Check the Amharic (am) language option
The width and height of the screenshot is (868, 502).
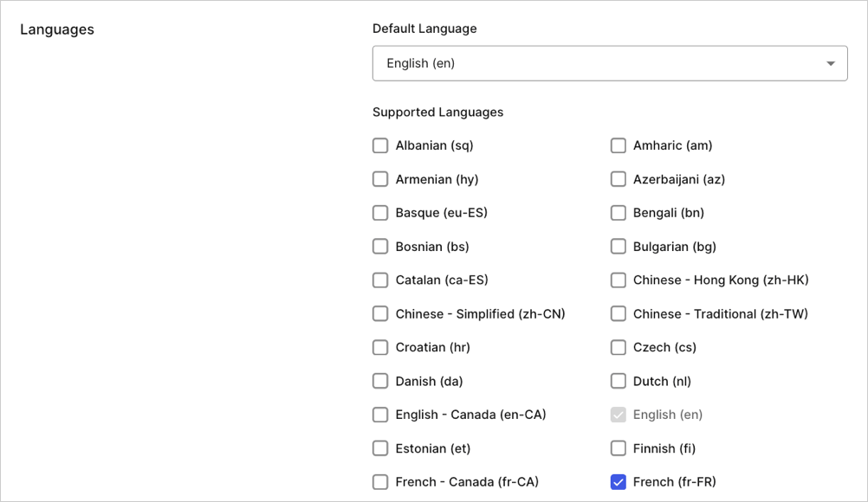[x=619, y=145]
